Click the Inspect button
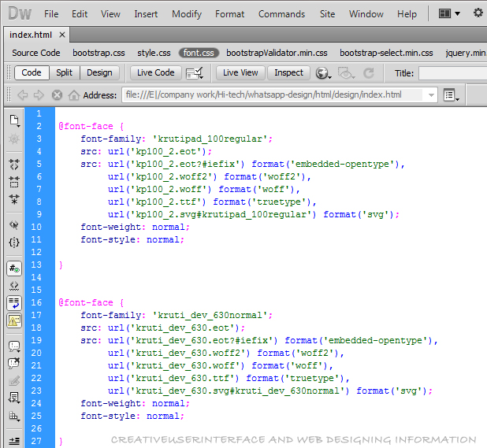The image size is (487, 448). pyautogui.click(x=289, y=72)
